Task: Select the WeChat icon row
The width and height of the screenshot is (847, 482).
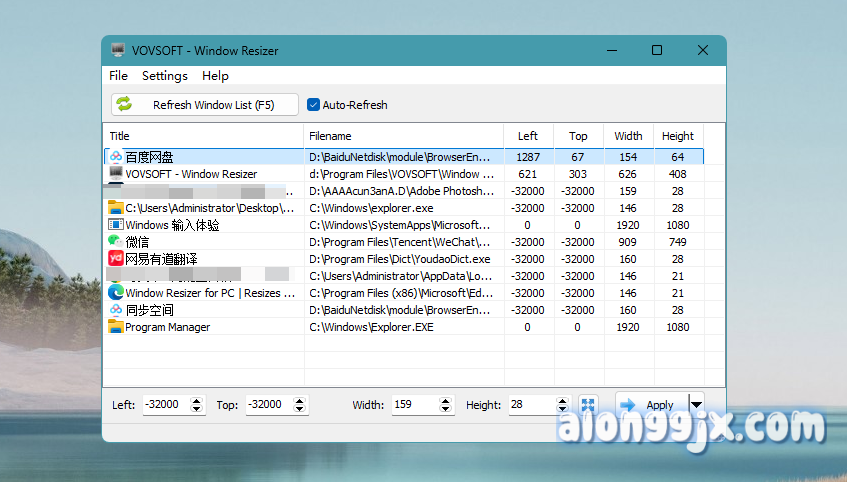Action: [116, 242]
